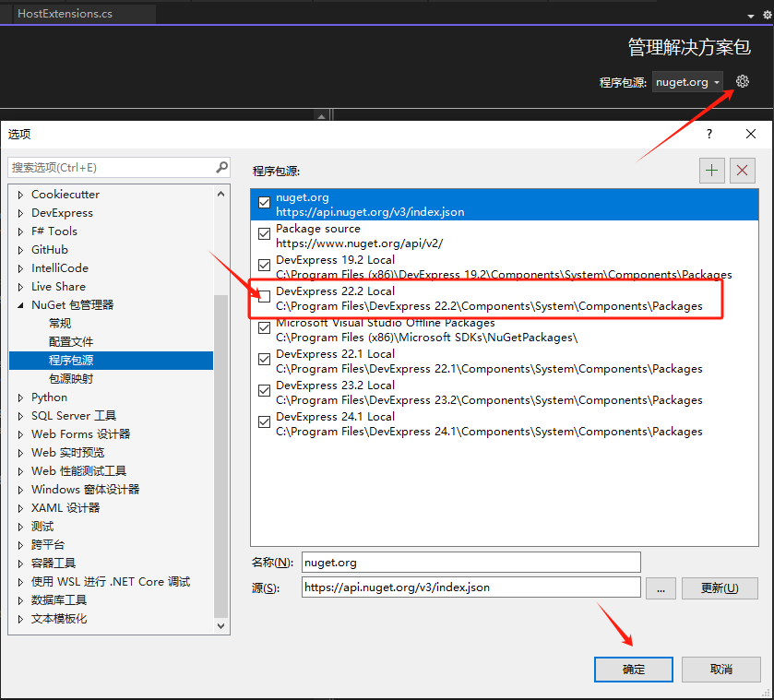
Task: Expand the Live Share node
Action: coord(20,287)
